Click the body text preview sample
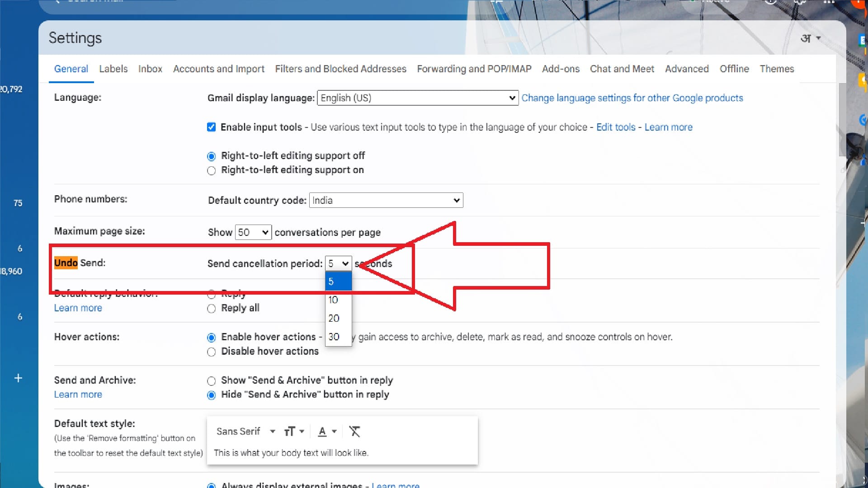868x488 pixels. tap(291, 453)
